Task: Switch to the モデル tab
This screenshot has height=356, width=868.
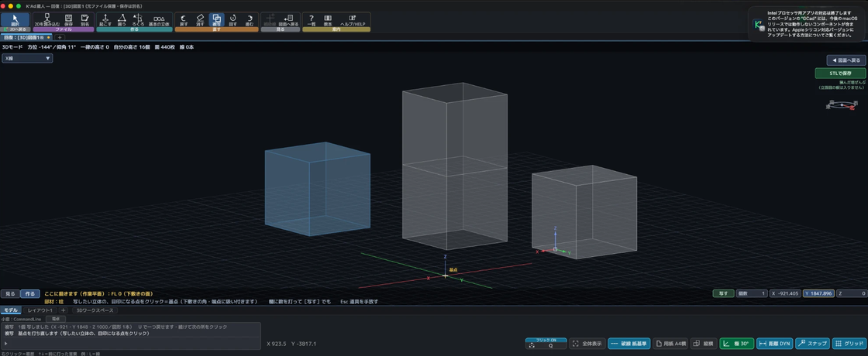Action: coord(12,310)
